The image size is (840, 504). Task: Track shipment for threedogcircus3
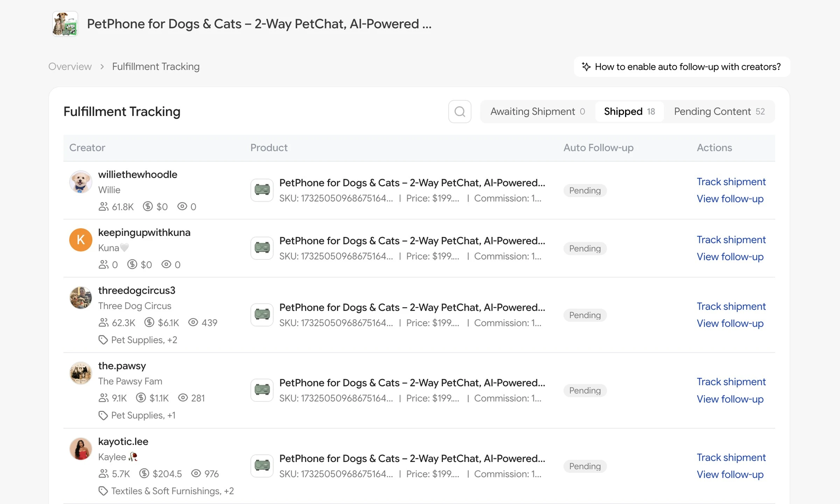point(731,306)
